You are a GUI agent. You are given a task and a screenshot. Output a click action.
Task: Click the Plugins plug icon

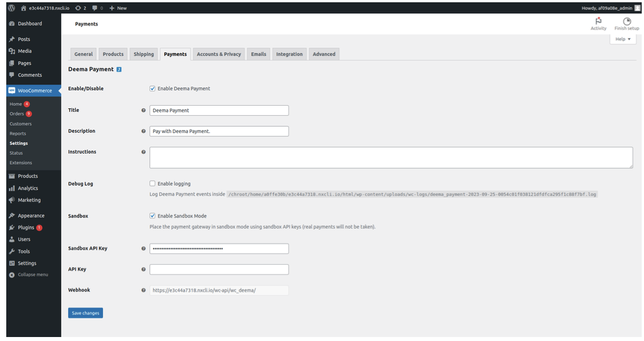tap(12, 227)
